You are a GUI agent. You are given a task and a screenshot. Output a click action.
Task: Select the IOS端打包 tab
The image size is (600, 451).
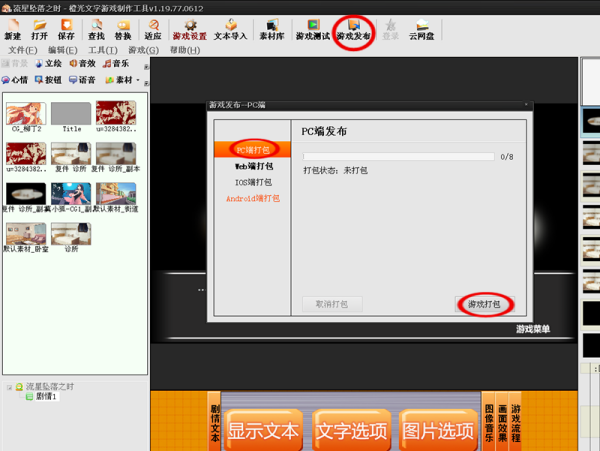click(253, 182)
